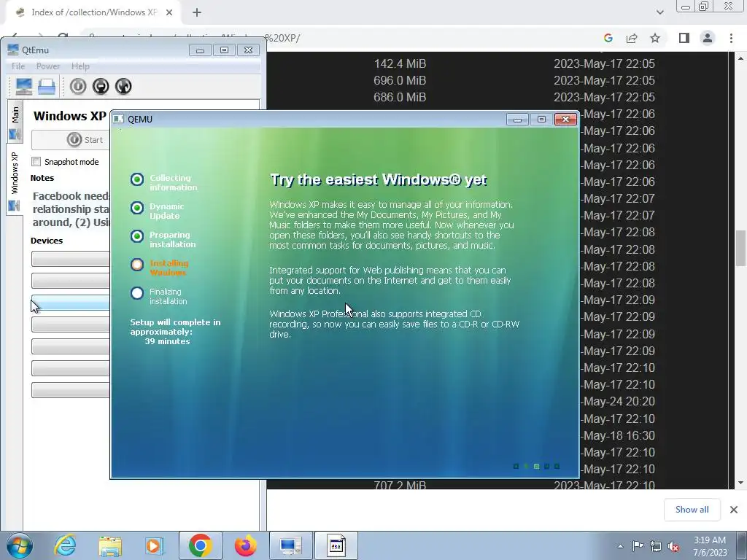Switch to the Main vertical tab in QtEmu
Image resolution: width=747 pixels, height=560 pixels.
point(15,122)
